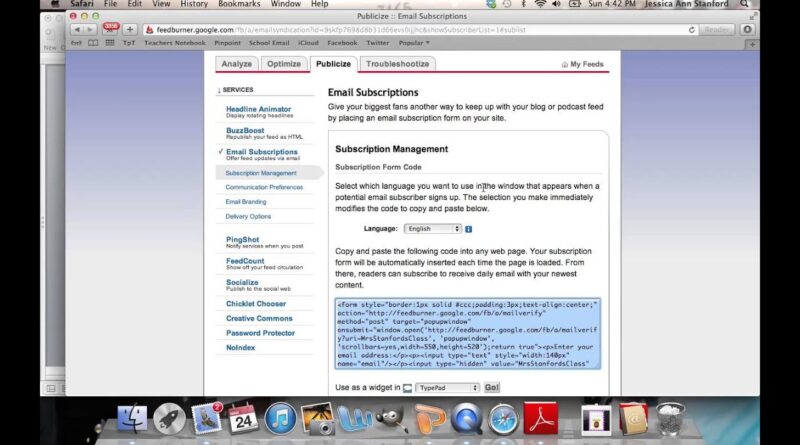Click the Go! button
This screenshot has height=445, width=800.
pyautogui.click(x=491, y=387)
